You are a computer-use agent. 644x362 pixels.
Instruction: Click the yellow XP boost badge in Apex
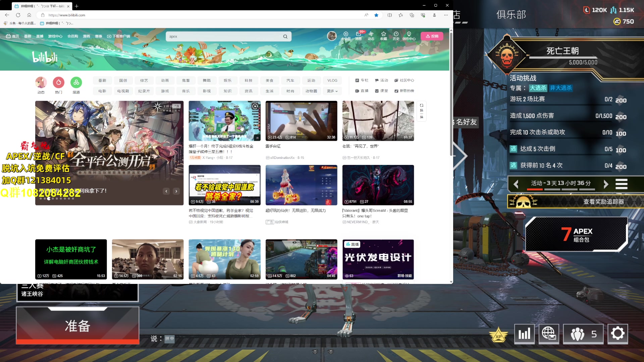(498, 335)
